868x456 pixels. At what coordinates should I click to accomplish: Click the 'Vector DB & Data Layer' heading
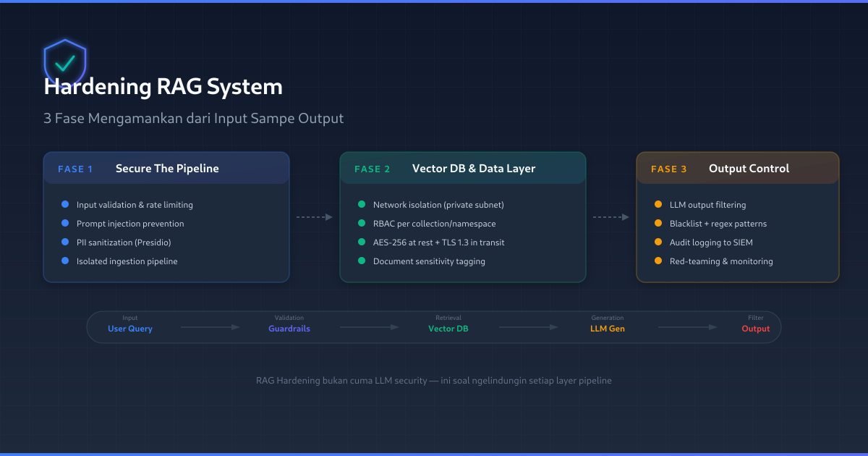[x=474, y=169]
